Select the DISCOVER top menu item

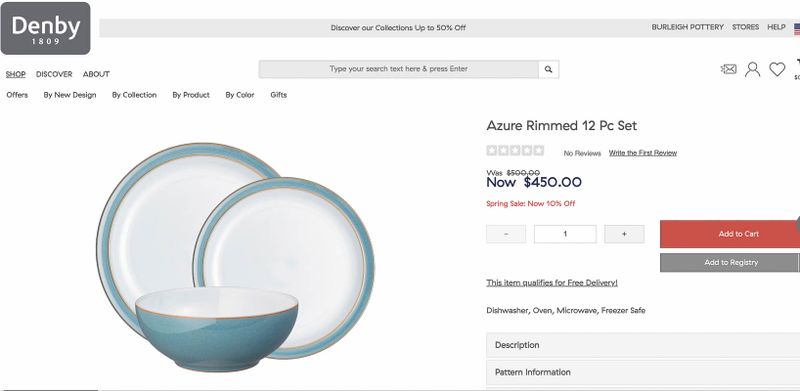coord(54,74)
